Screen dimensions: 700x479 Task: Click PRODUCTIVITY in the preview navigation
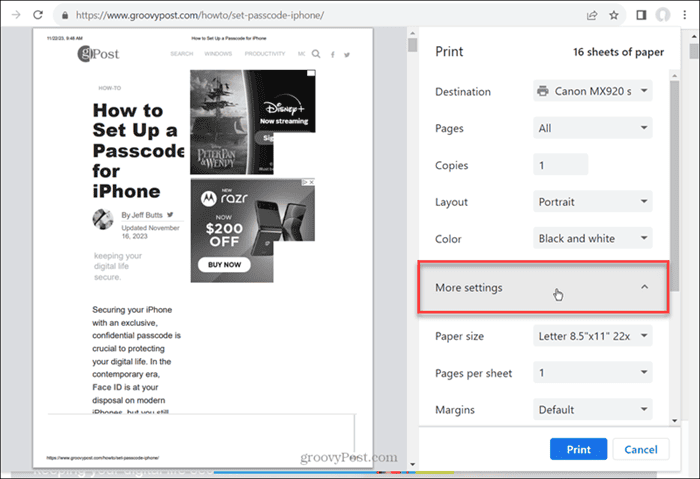(x=265, y=54)
